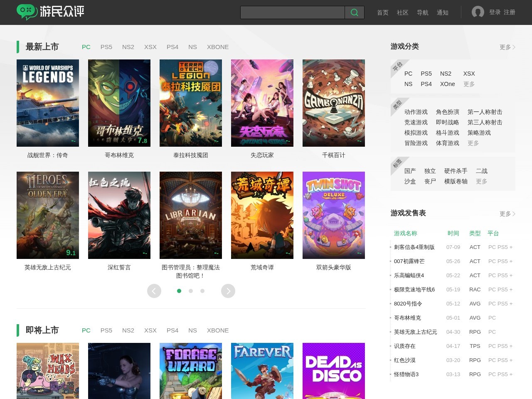Open 极限竞速地平线6 in release table

pyautogui.click(x=414, y=289)
